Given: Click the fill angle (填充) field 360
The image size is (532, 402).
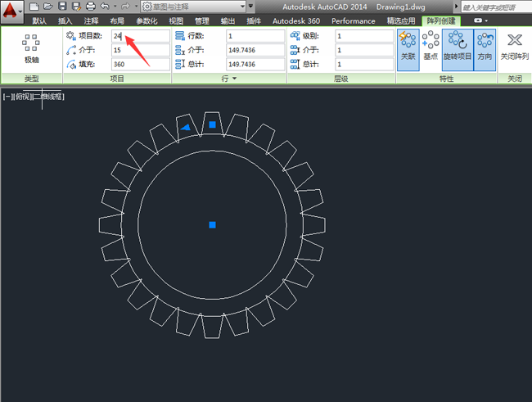Looking at the screenshot, I should pyautogui.click(x=140, y=64).
